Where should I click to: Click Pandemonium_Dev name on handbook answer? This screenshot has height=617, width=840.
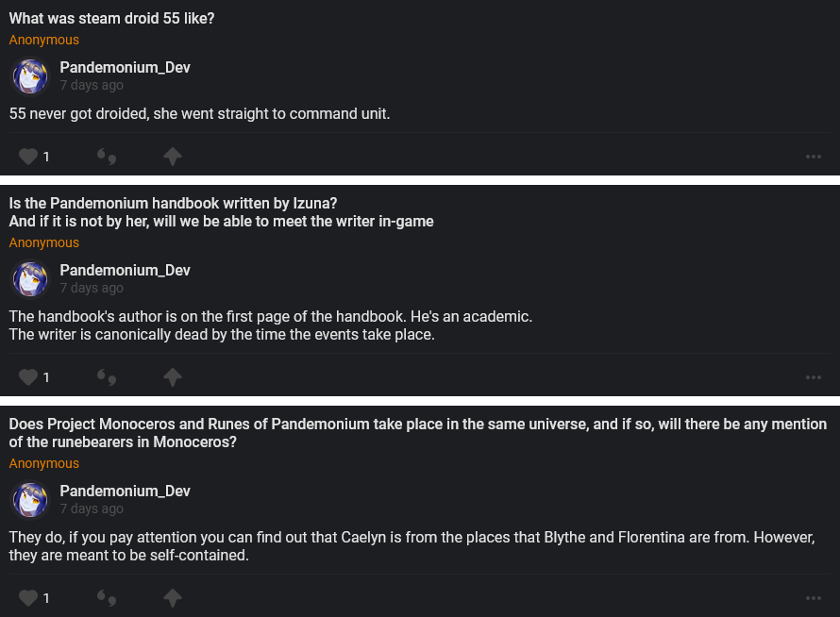(125, 271)
